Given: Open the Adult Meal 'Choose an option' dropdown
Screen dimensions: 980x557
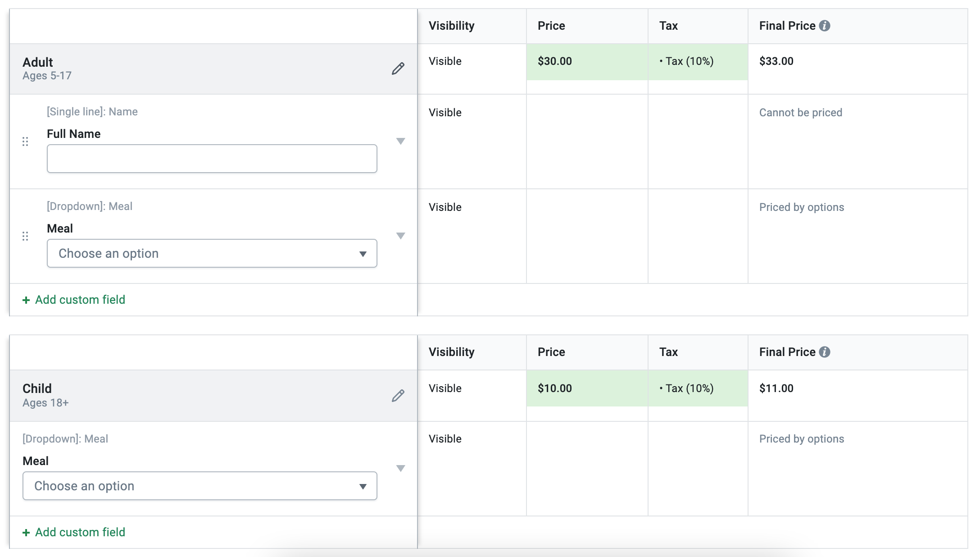Looking at the screenshot, I should point(212,253).
